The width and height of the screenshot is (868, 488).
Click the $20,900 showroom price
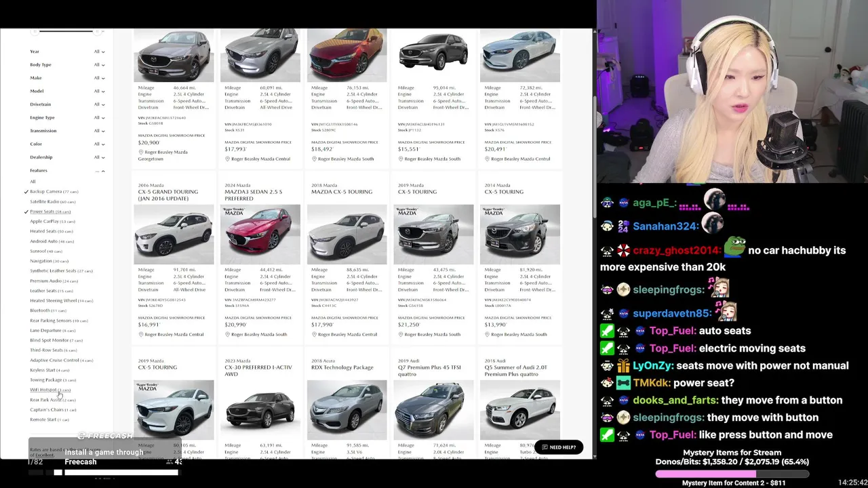tap(149, 142)
